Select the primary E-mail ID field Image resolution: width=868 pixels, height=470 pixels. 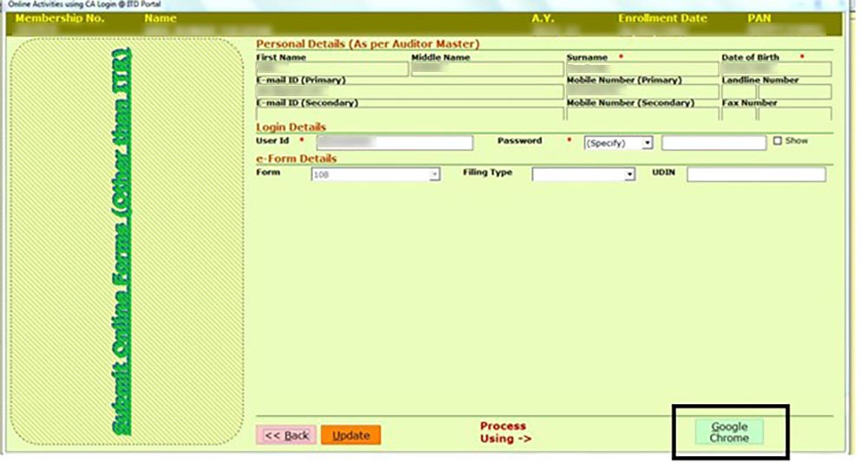tap(409, 92)
